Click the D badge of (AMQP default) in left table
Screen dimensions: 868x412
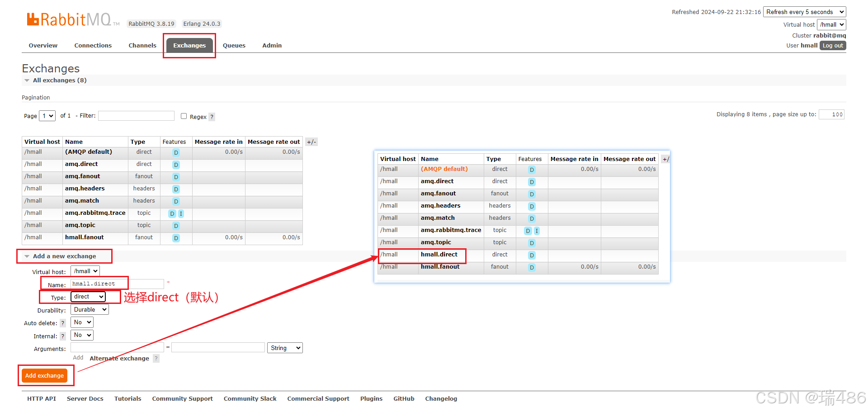click(176, 153)
